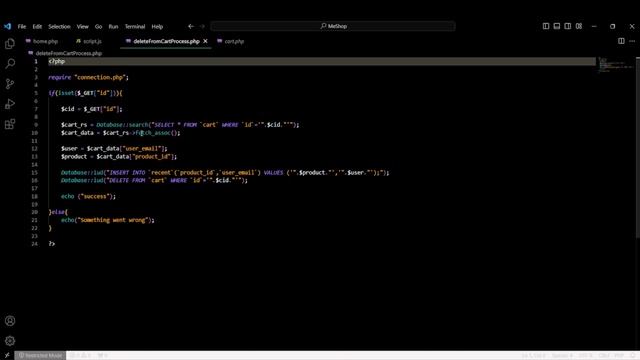The image size is (640, 360).
Task: Open the Run menu
Action: pyautogui.click(x=113, y=27)
